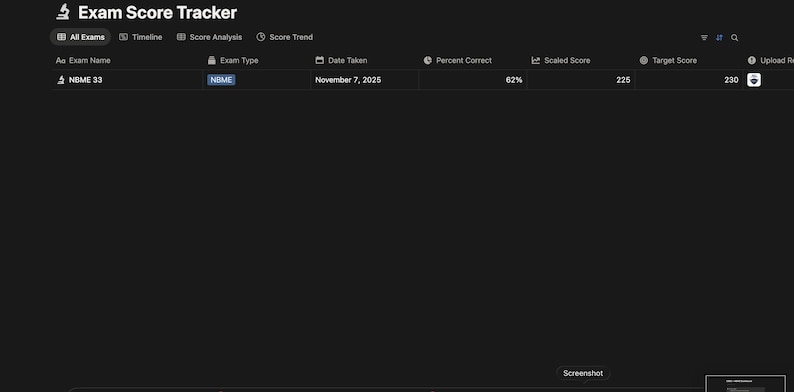Open the NBME 33 exam page
The image size is (794, 392).
coord(86,80)
